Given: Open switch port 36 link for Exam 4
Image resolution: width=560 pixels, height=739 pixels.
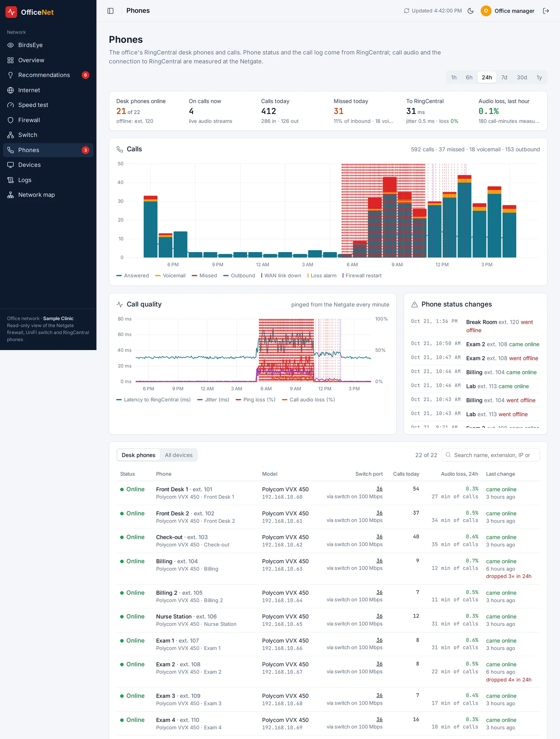Looking at the screenshot, I should point(379,719).
